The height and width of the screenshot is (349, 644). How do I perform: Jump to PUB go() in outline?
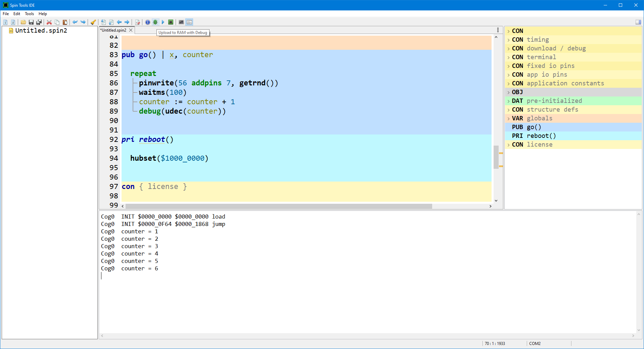tap(534, 127)
